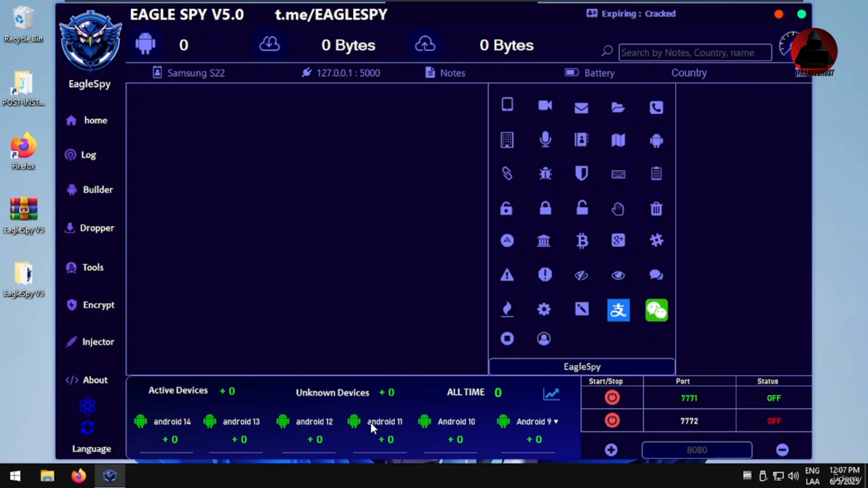The image size is (868, 488).
Task: Click the building icon in the grid
Action: coord(507,140)
